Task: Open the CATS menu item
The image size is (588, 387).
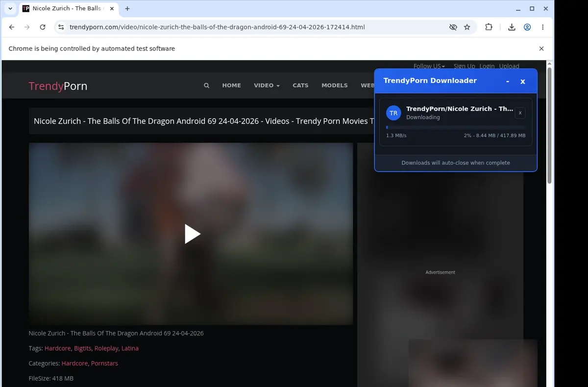Action: [x=300, y=85]
